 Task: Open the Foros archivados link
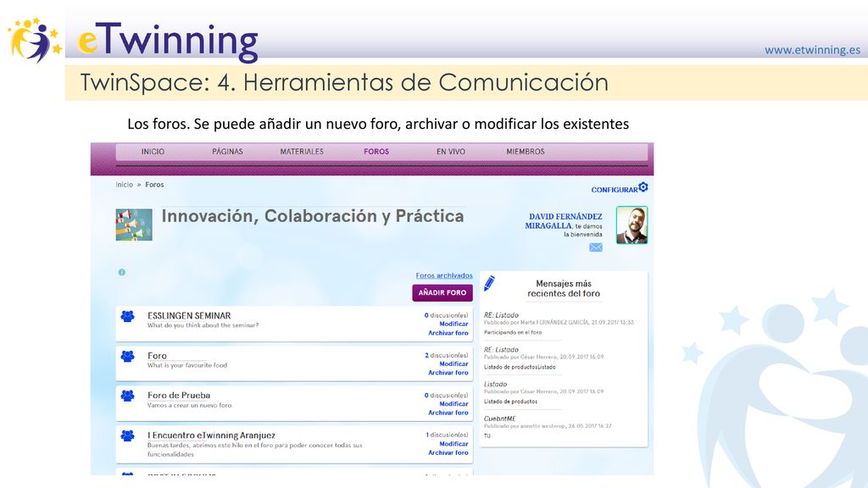coord(444,275)
